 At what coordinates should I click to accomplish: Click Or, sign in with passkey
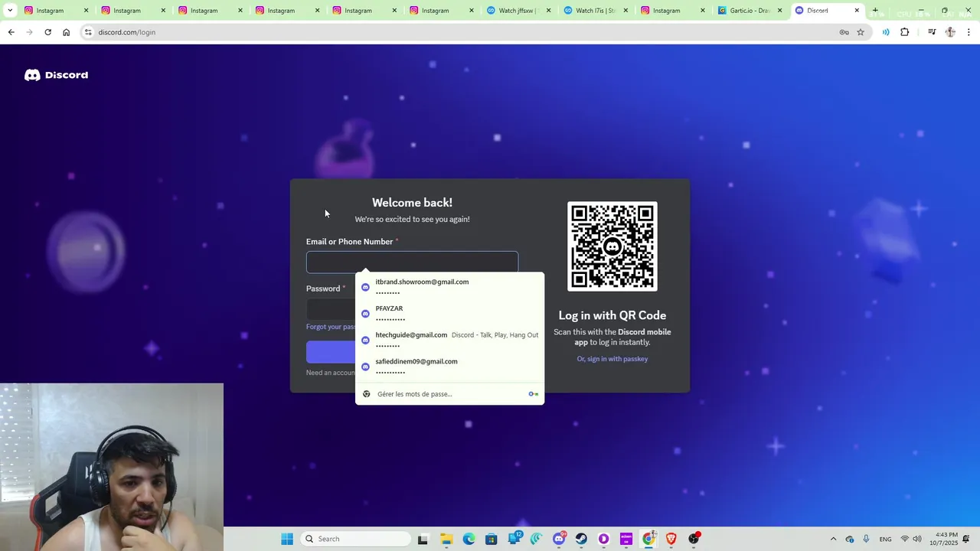tap(612, 359)
